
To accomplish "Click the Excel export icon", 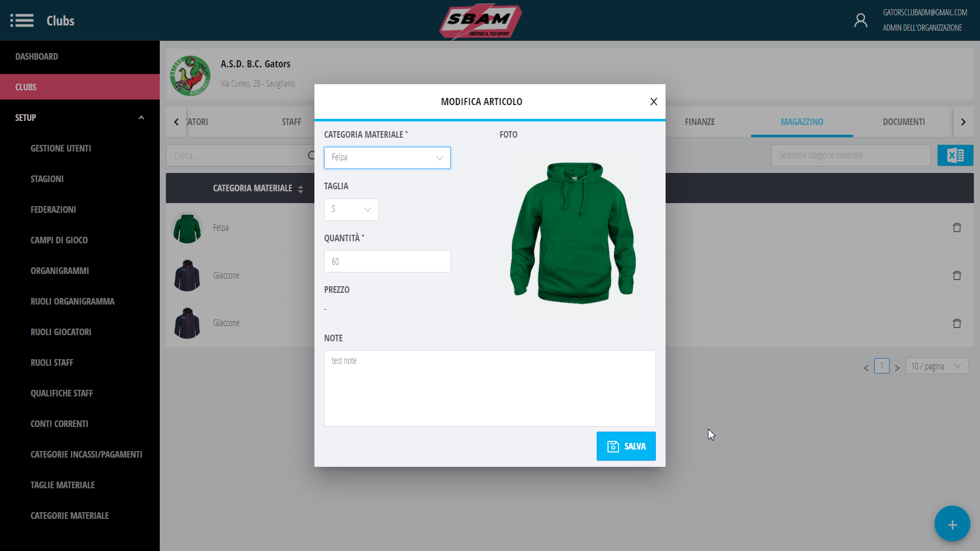I will click(955, 156).
